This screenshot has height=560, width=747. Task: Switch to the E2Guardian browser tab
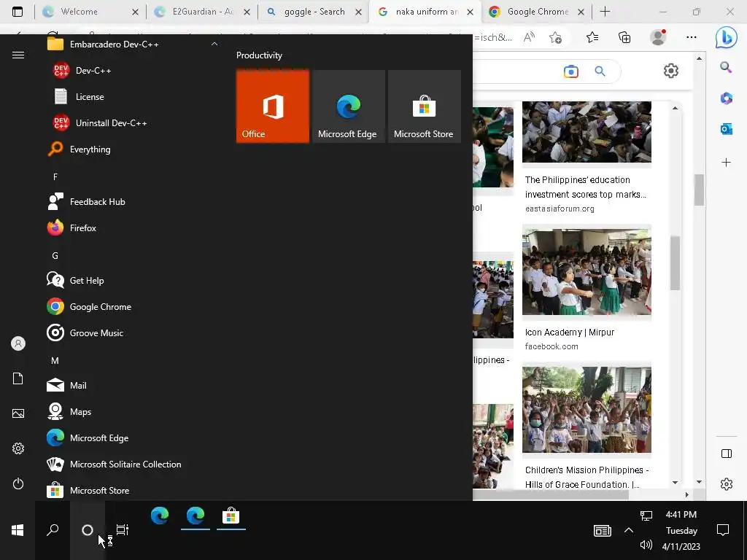coord(203,12)
